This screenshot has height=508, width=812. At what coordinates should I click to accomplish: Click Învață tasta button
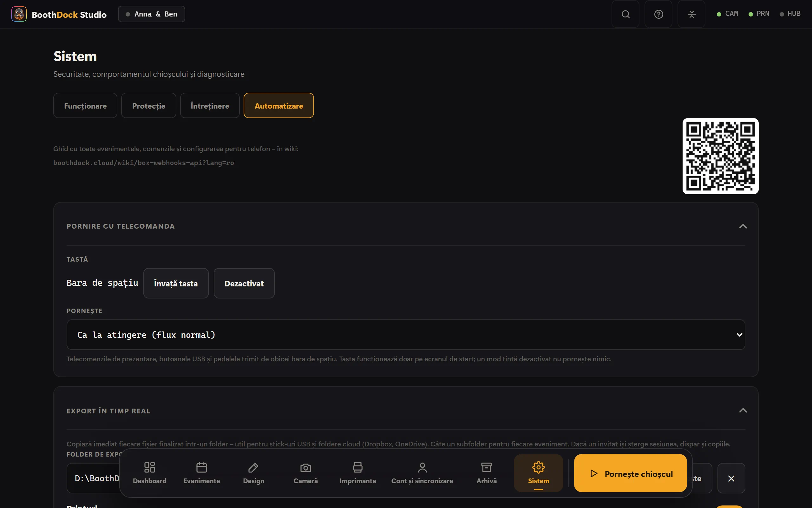pos(176,283)
